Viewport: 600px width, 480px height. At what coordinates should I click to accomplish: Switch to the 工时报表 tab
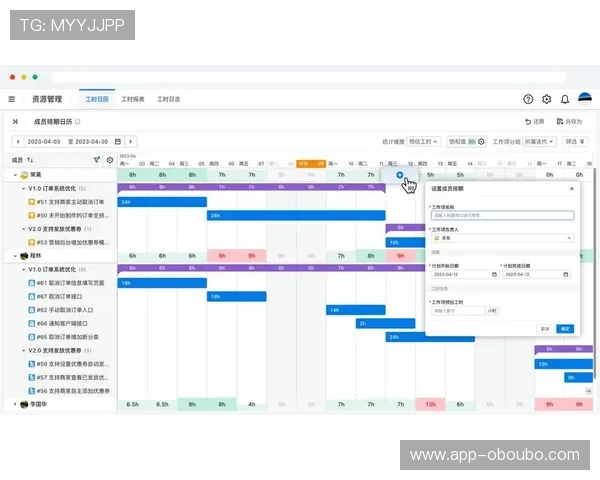click(x=133, y=99)
